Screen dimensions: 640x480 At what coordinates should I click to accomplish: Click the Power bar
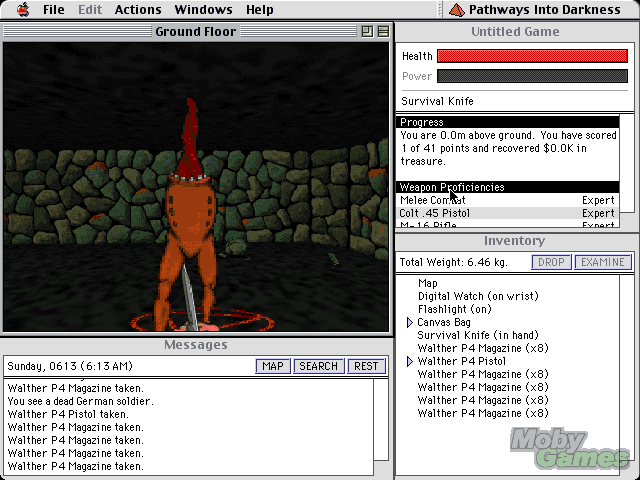(x=532, y=76)
